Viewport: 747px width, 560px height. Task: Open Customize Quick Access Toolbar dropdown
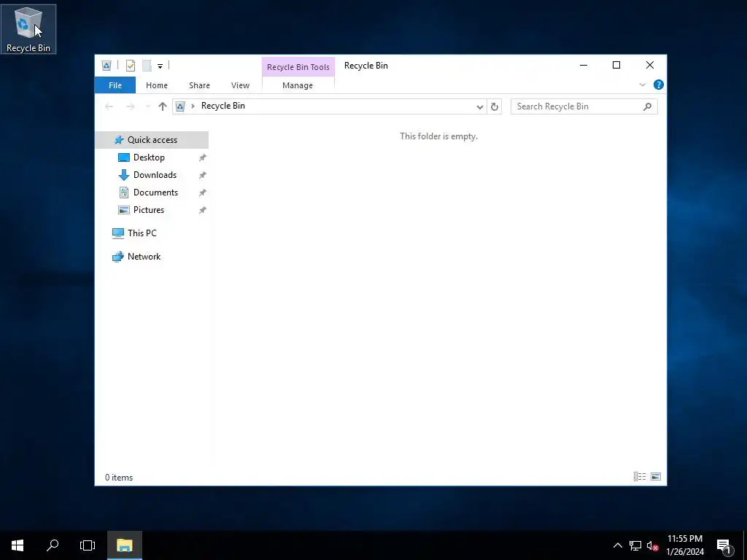160,66
